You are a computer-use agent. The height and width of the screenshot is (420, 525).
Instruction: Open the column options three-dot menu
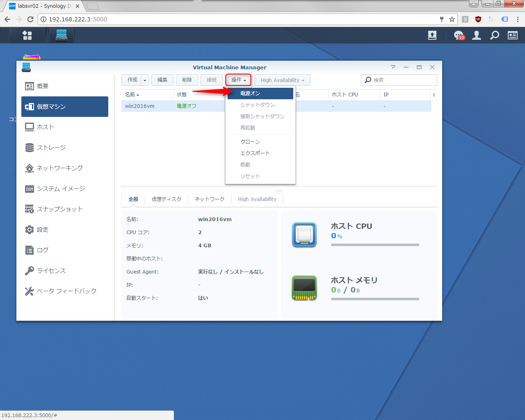[x=434, y=95]
